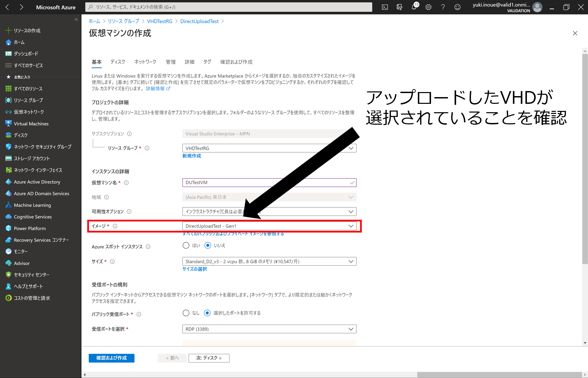Click ストレージ アカウント icon
The image size is (588, 378).
[8, 159]
